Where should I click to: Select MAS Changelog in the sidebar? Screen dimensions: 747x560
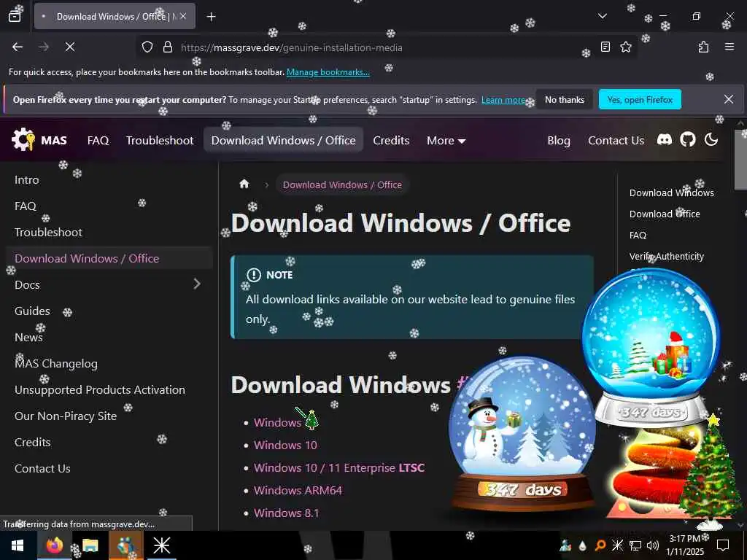point(56,363)
